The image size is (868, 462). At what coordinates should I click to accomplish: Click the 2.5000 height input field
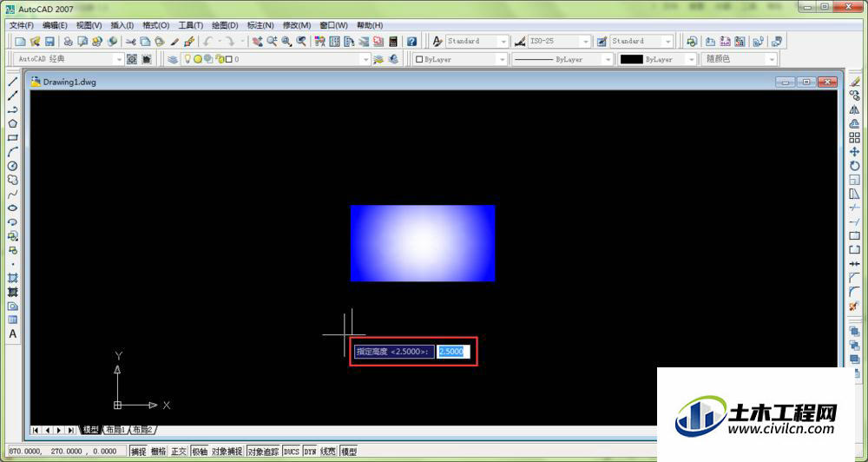(x=453, y=351)
